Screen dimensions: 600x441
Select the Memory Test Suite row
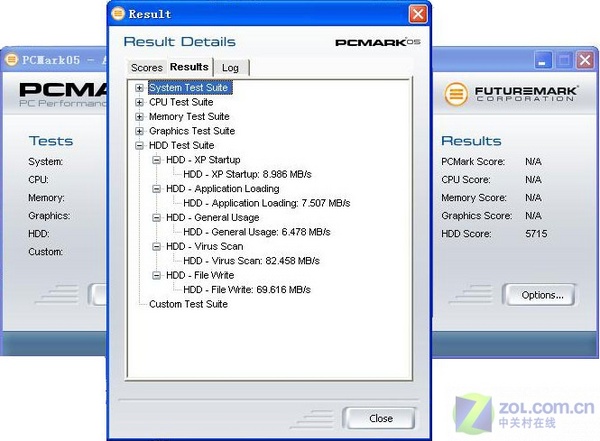(x=189, y=117)
